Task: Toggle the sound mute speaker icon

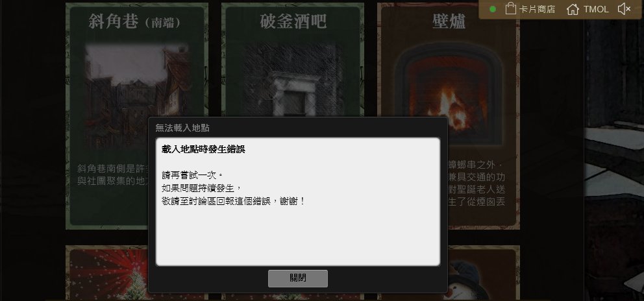Action: [x=624, y=9]
